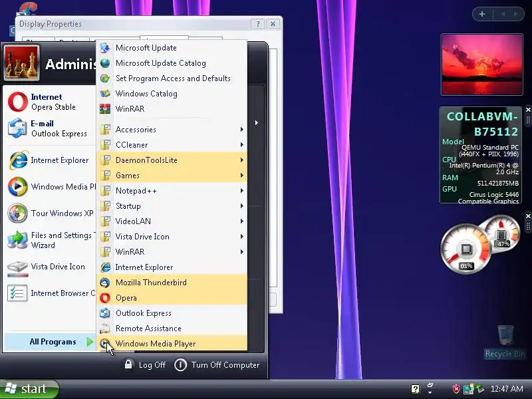The height and width of the screenshot is (399, 532).
Task: Click the Start button
Action: point(29,389)
